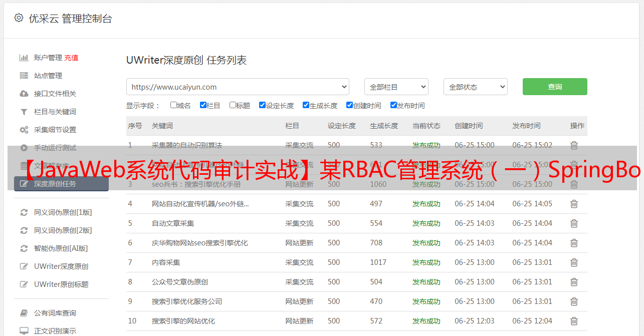Click the 栏目与关键词 filter icon
644x336 pixels.
coord(24,112)
